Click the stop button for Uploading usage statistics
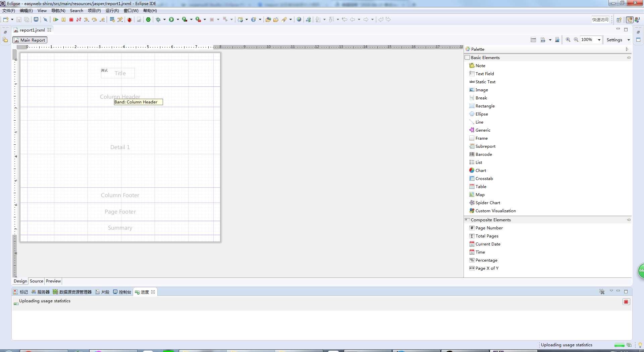 (x=626, y=302)
